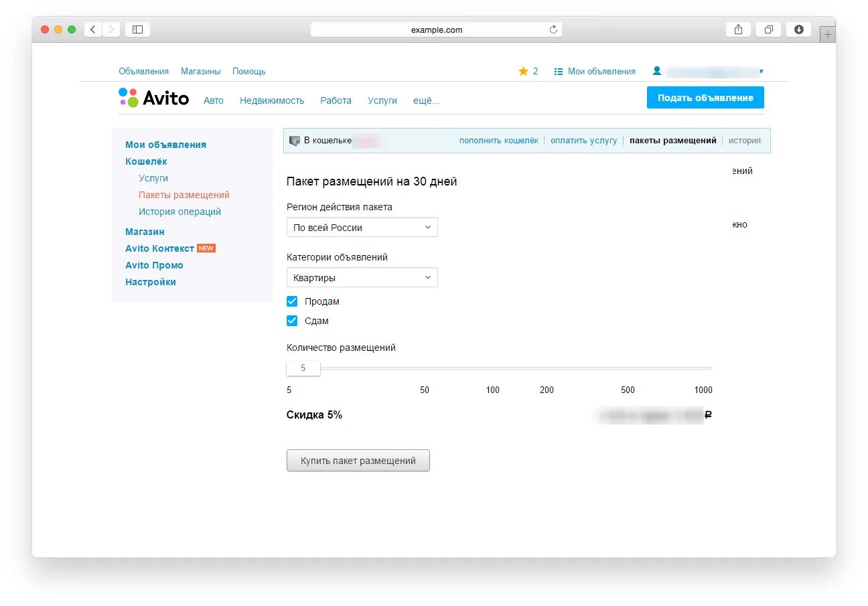Click Подать объявление button
The image size is (868, 606).
pos(705,98)
